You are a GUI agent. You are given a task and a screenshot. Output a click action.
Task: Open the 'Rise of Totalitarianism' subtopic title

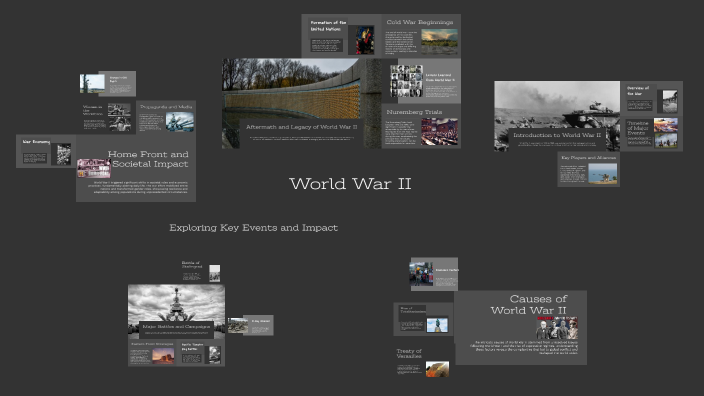(x=413, y=310)
